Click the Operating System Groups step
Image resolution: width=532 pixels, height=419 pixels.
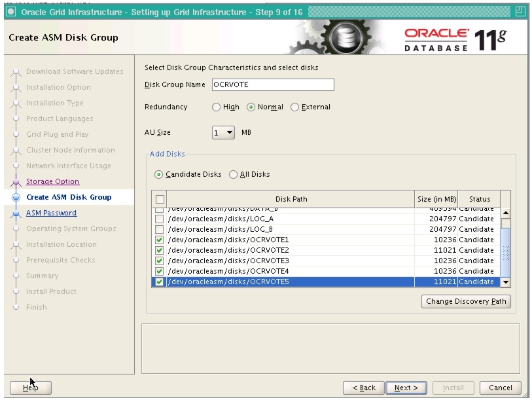pos(71,228)
